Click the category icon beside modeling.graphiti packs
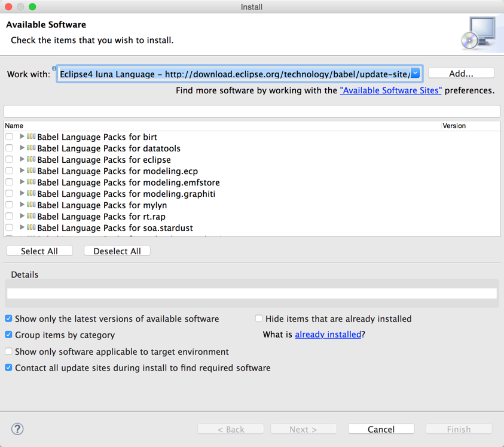The image size is (504, 447). 31,193
